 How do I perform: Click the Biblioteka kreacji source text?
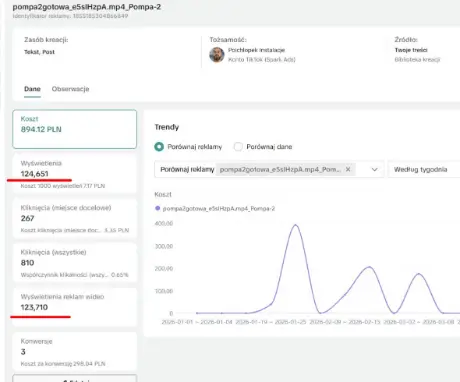tap(417, 60)
